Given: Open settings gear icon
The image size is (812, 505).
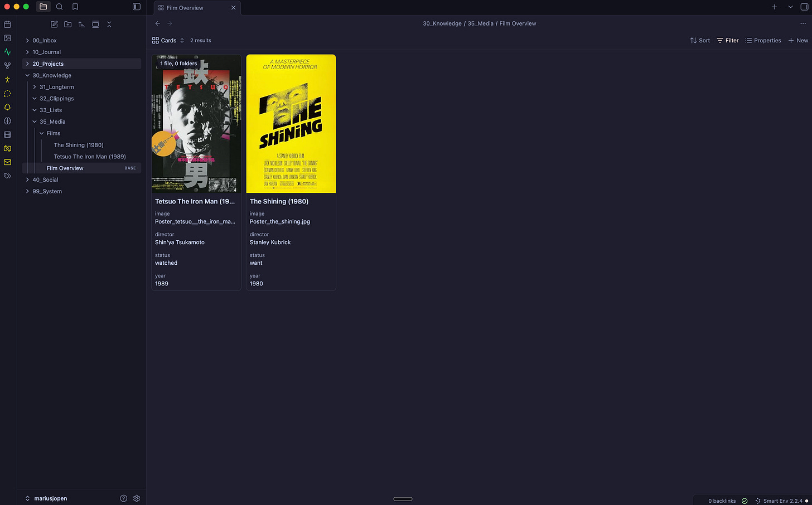Looking at the screenshot, I should (x=137, y=498).
